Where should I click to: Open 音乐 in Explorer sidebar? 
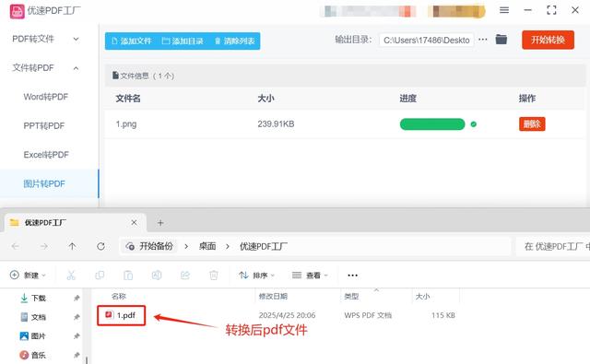tap(33, 355)
